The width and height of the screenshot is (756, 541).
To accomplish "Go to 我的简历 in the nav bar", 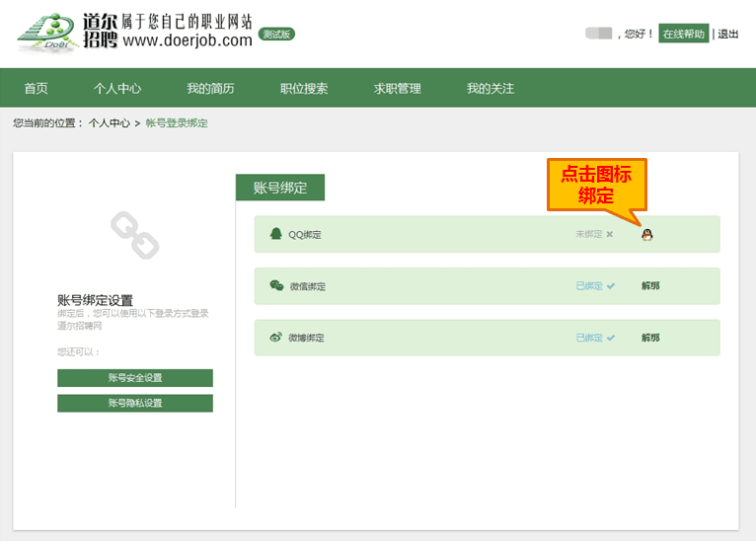I will pos(211,89).
